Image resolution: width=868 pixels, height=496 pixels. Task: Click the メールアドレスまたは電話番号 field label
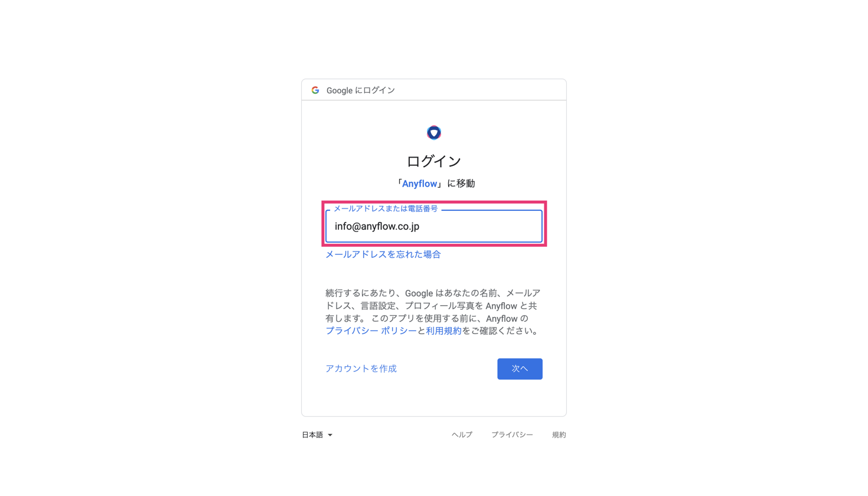(x=386, y=208)
